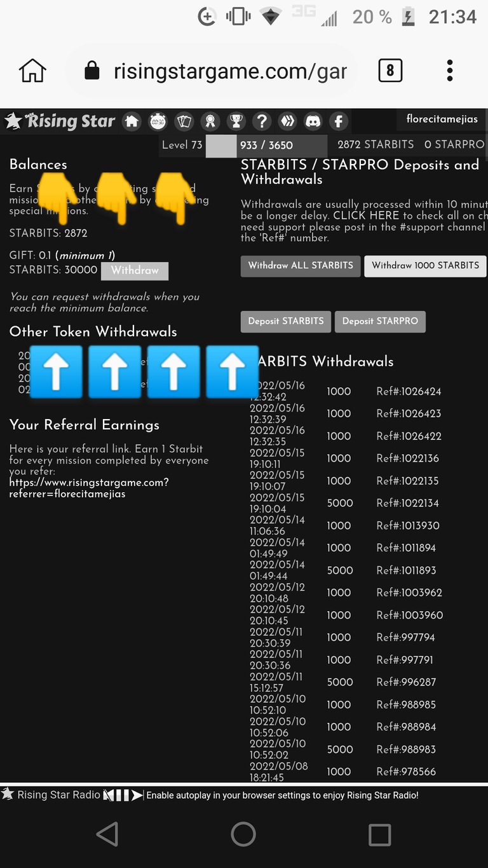Select Ref#:1013930 withdrawal entry
This screenshot has height=868, width=488.
[x=408, y=526]
